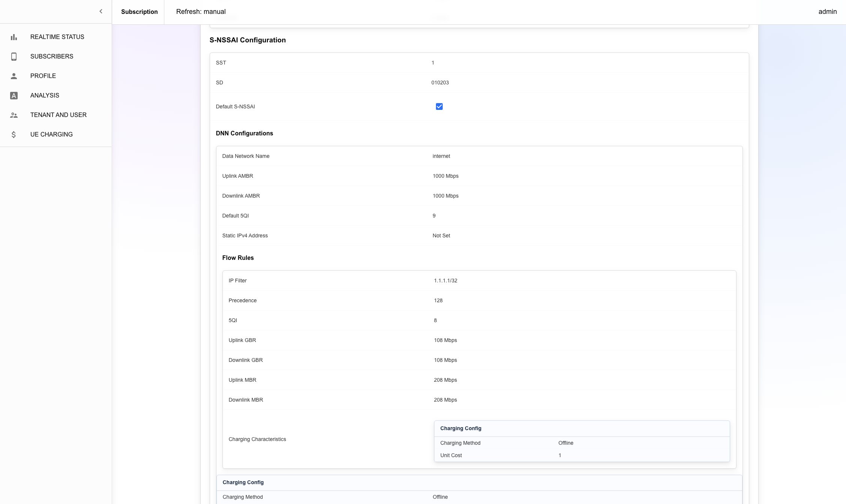Viewport: 846px width, 504px height.
Task: Click the UE Charging dollar icon
Action: point(14,135)
